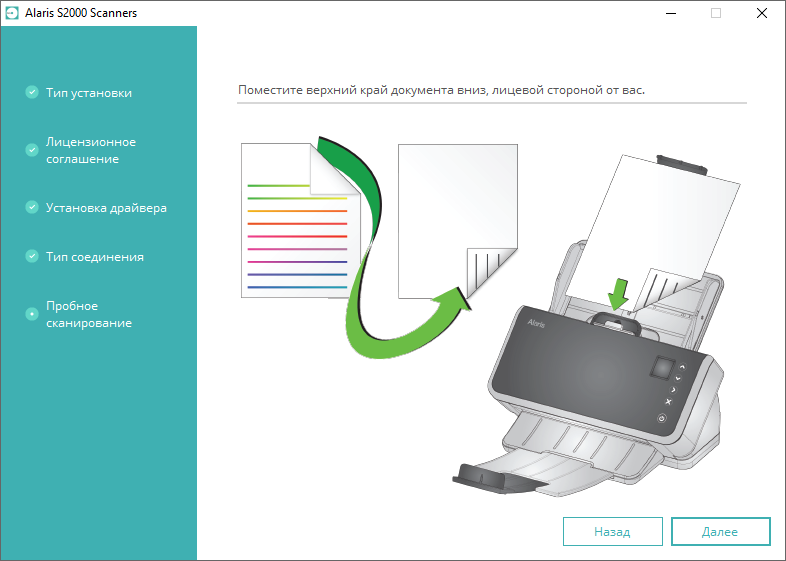Minimize the installer window
The width and height of the screenshot is (786, 561).
(x=671, y=13)
